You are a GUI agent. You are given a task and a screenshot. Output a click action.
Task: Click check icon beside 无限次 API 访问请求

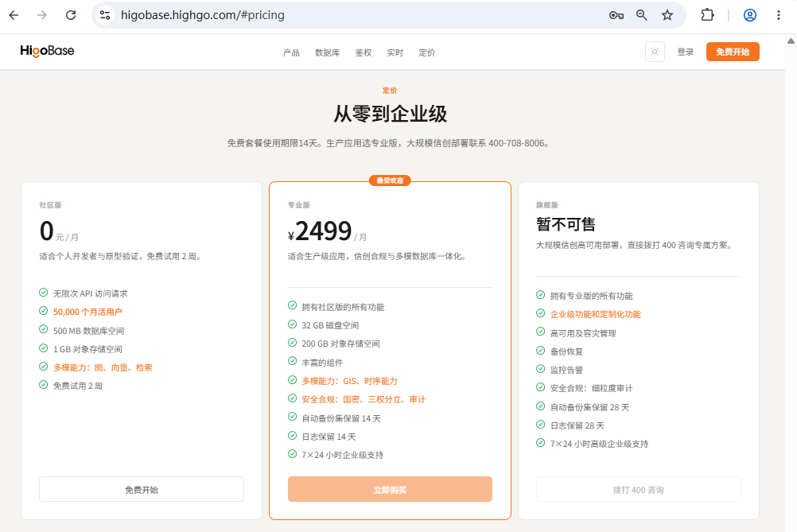click(x=43, y=292)
